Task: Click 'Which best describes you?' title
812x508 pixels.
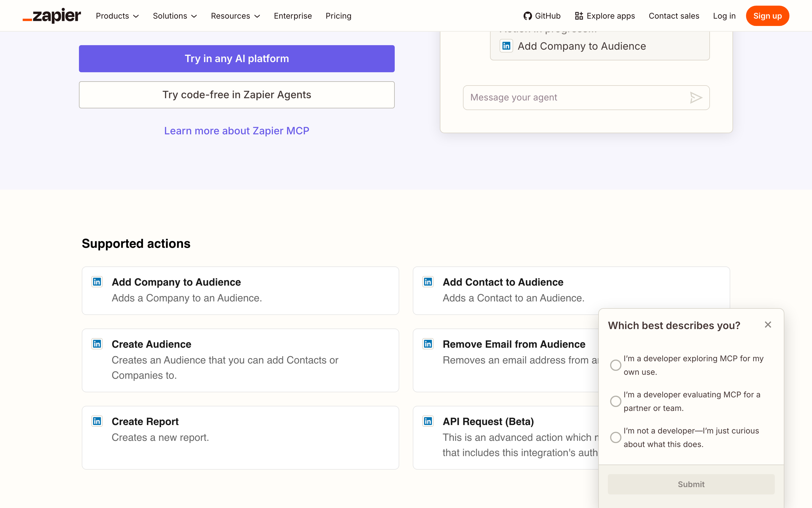Action: pyautogui.click(x=674, y=326)
